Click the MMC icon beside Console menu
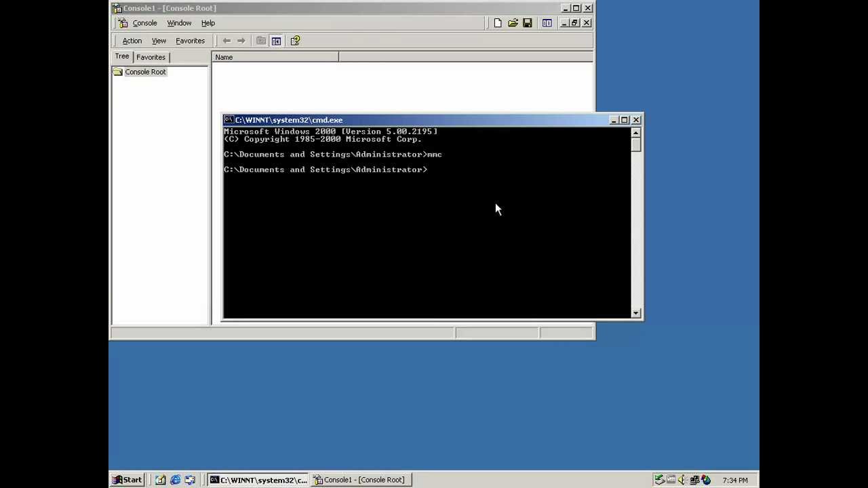The height and width of the screenshot is (488, 868). [123, 23]
